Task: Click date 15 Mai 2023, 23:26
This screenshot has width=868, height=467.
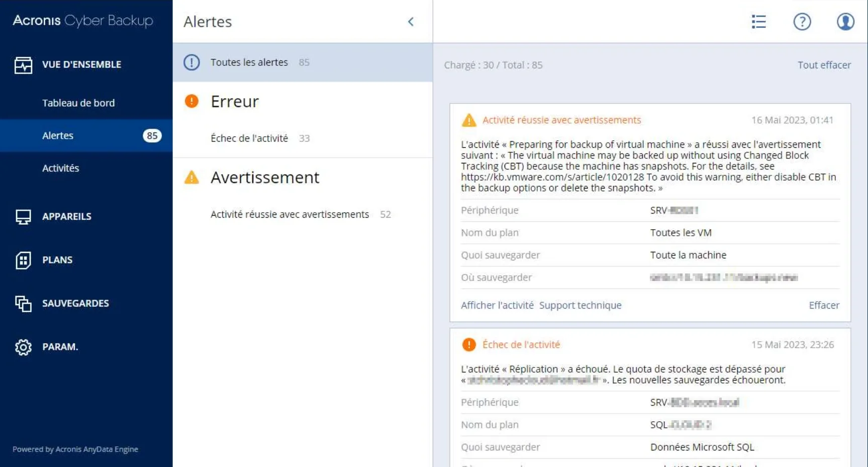Action: click(x=792, y=344)
